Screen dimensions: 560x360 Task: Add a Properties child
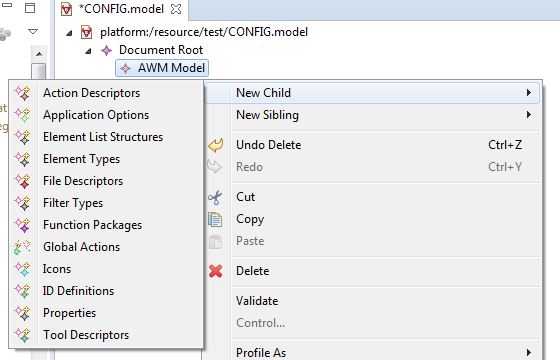click(x=106, y=313)
